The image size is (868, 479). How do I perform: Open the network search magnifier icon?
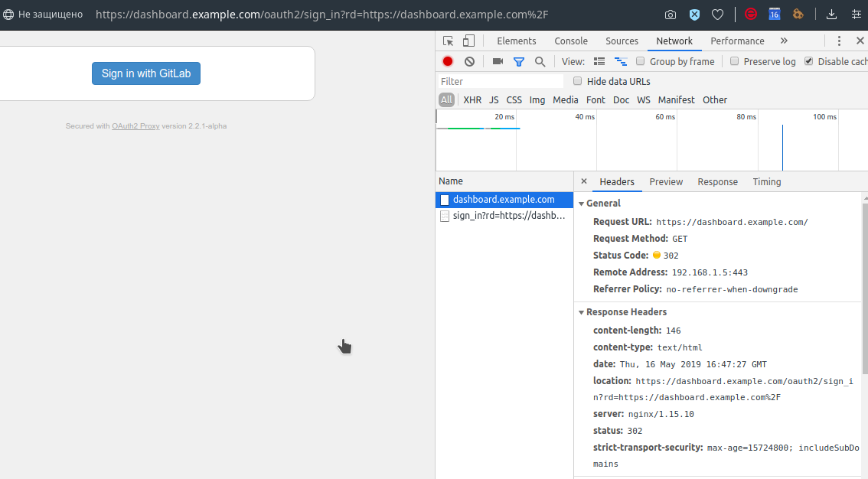tap(540, 62)
